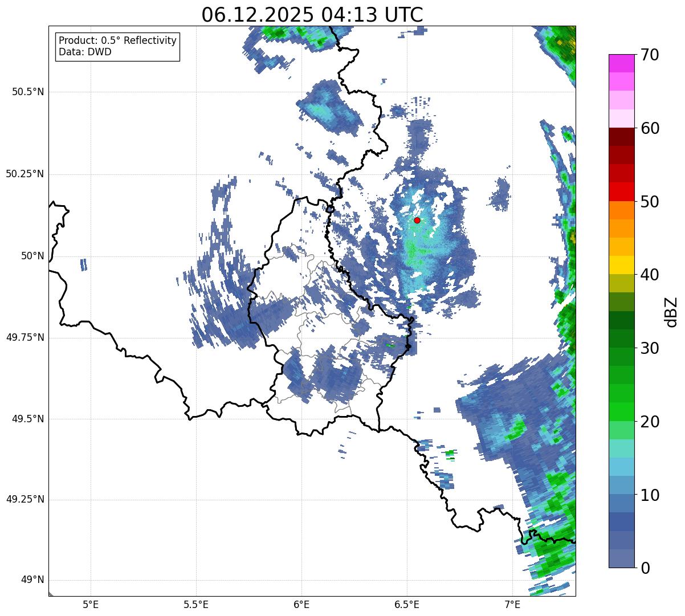Click the dBZ colorbar axis label
This screenshot has width=685, height=616.
pos(671,312)
